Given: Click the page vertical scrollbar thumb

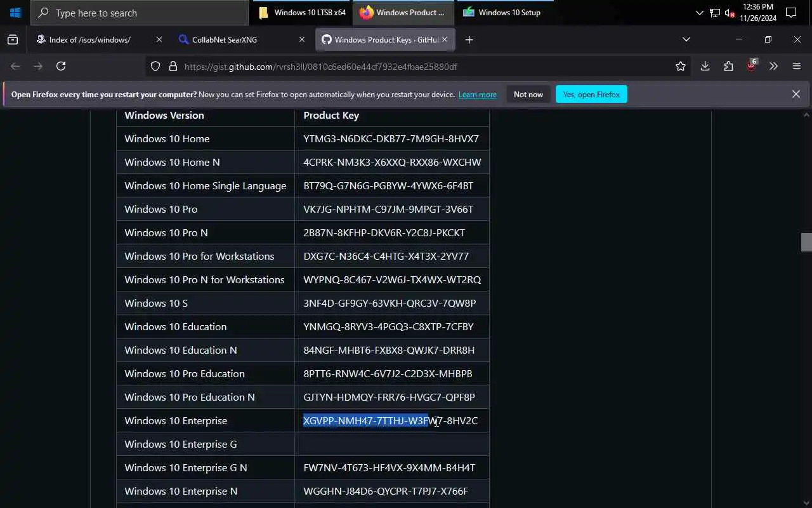Looking at the screenshot, I should pyautogui.click(x=806, y=242).
